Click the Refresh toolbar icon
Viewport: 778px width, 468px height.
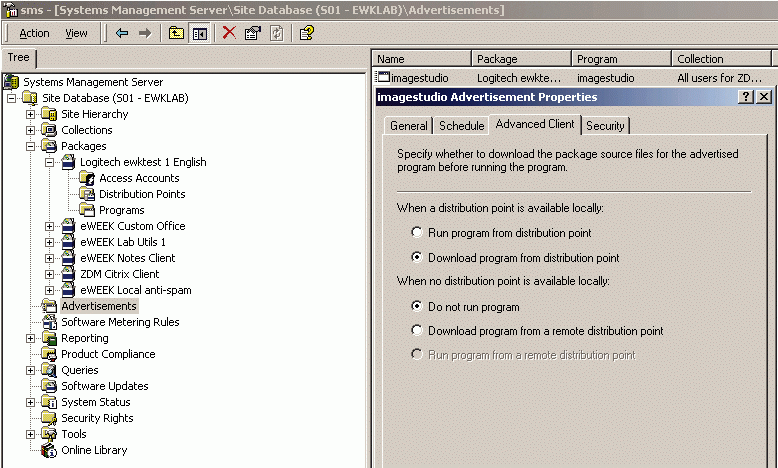277,33
